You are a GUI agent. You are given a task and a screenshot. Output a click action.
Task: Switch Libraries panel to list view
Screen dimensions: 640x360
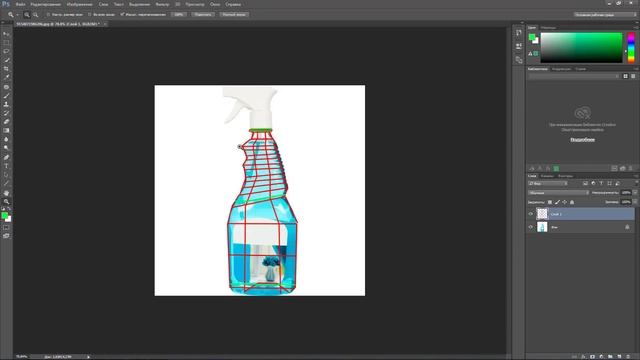(x=633, y=76)
